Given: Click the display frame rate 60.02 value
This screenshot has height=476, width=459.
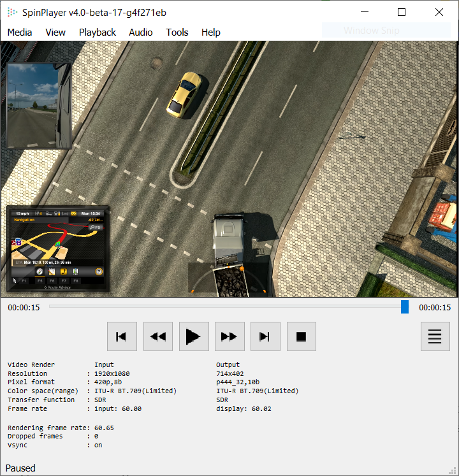Looking at the screenshot, I should [x=261, y=408].
